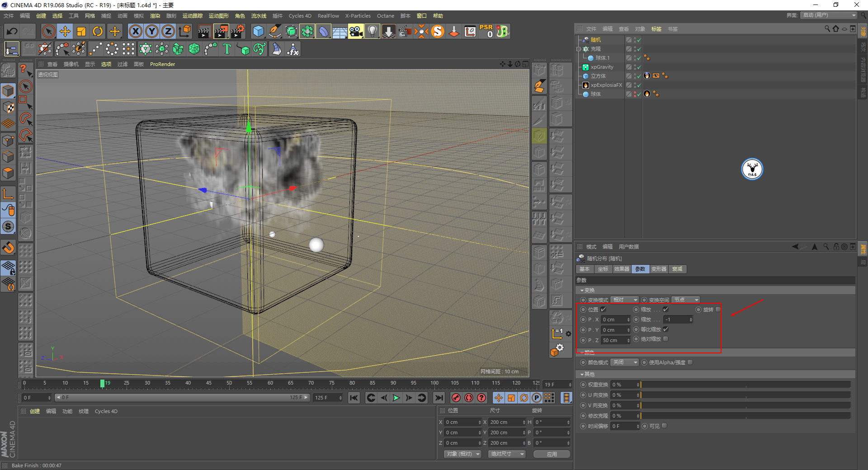Viewport: 868px width, 470px height.
Task: Uncheck the 等比缩放 checkbox
Action: point(665,329)
